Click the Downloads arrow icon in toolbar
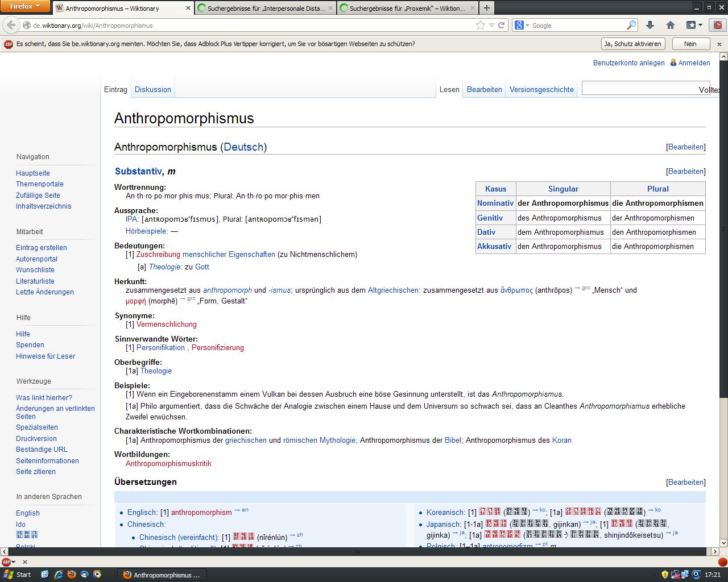The image size is (728, 582). click(x=650, y=25)
